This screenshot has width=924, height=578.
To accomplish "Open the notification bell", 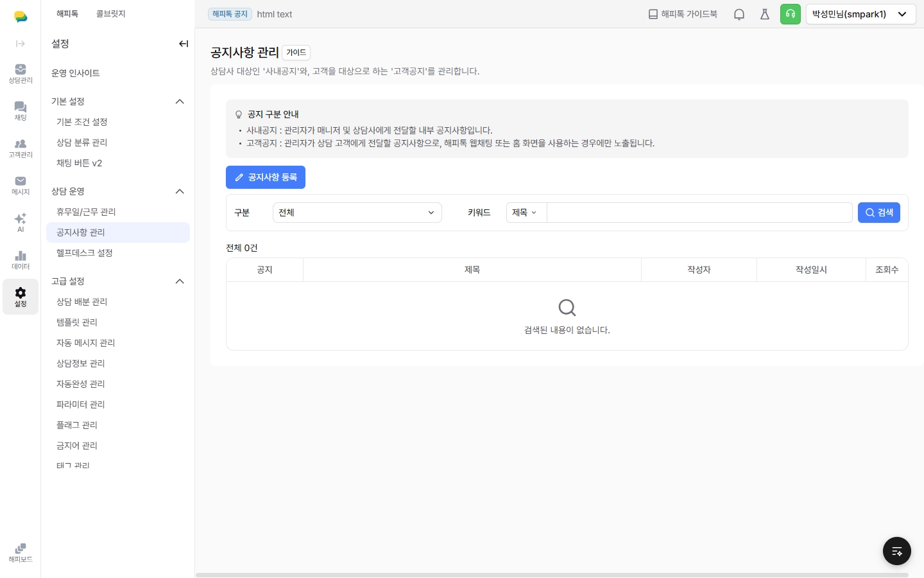I will tap(739, 14).
